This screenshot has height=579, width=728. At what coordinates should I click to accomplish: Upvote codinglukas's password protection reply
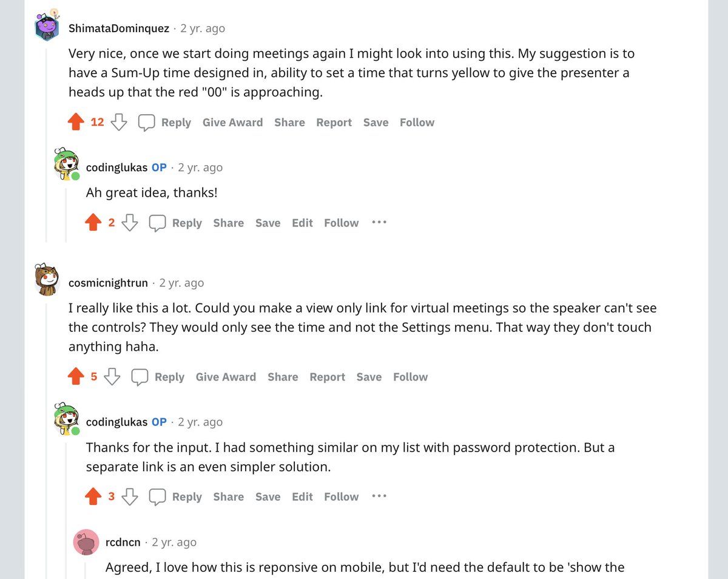tap(93, 497)
